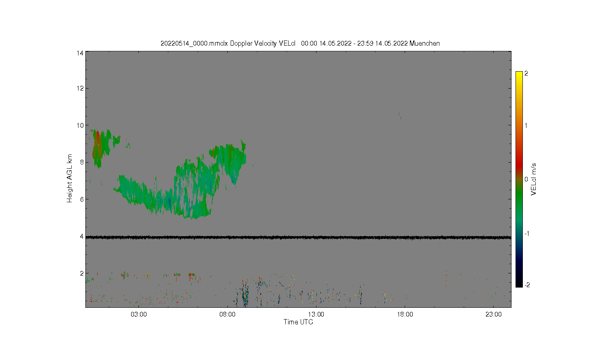This screenshot has height=364, width=607.
Task: Click the 23:00 time tick label
Action: point(494,314)
